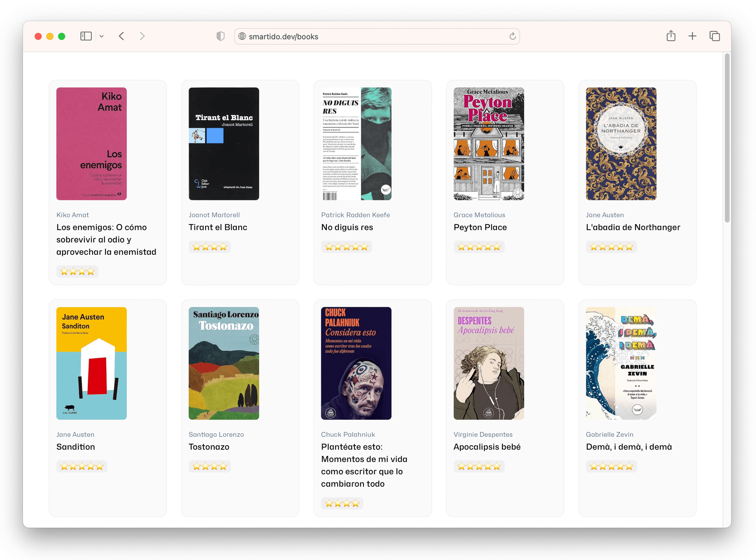This screenshot has height=560, width=756.
Task: Click star rating under L'abadia de Northanger
Action: (x=611, y=247)
